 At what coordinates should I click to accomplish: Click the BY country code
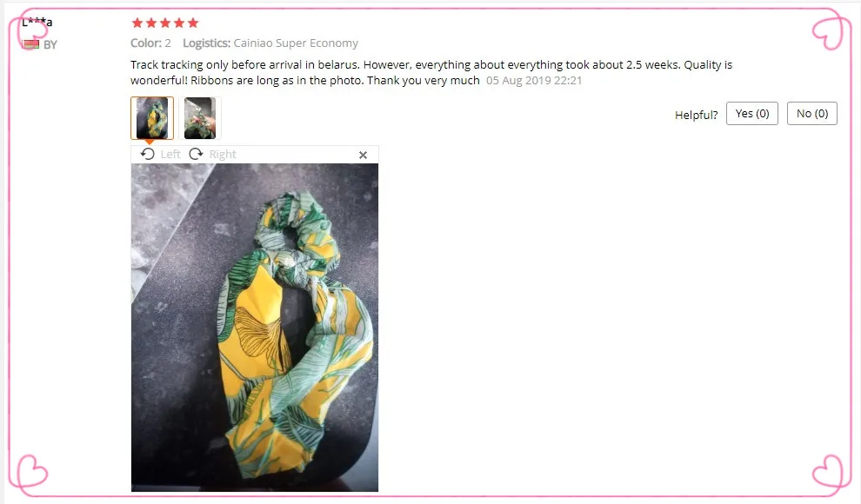point(50,44)
